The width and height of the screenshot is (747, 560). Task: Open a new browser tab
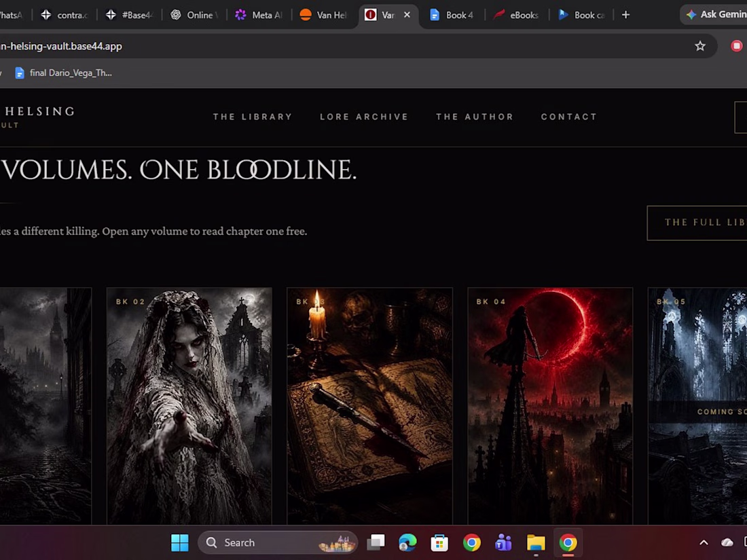[x=625, y=15]
